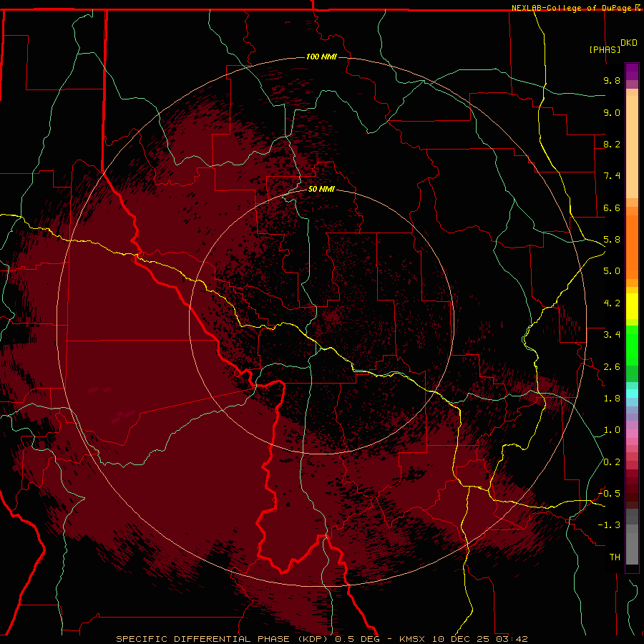Click the 0.5 DEG elevation text in caption

(357, 639)
